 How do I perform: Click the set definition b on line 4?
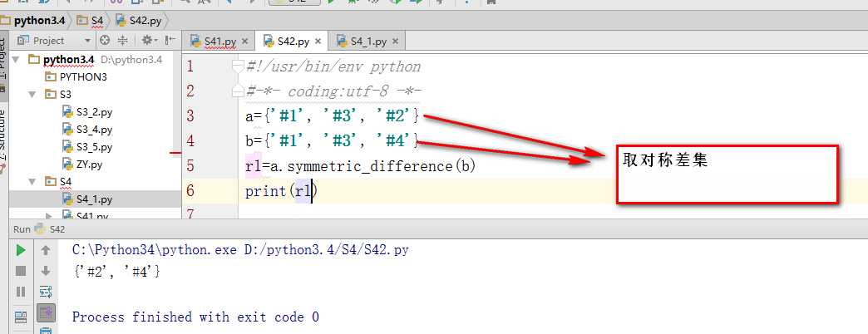coord(333,141)
